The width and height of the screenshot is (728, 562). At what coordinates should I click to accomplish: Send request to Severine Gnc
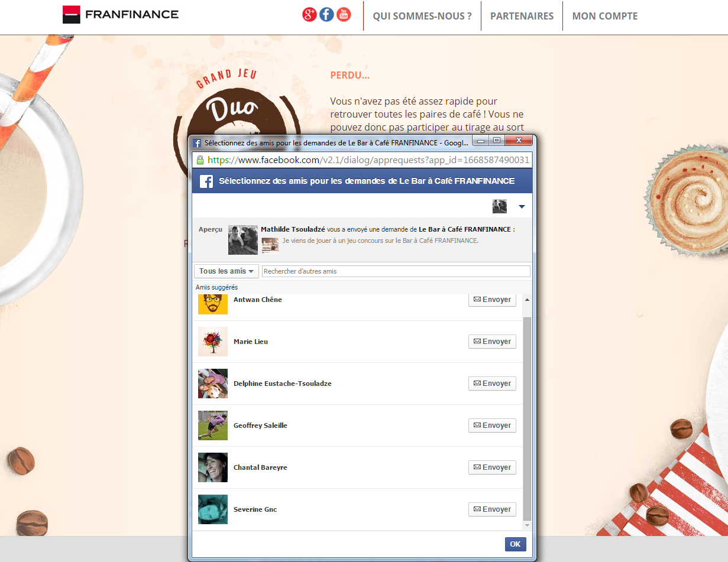point(492,509)
